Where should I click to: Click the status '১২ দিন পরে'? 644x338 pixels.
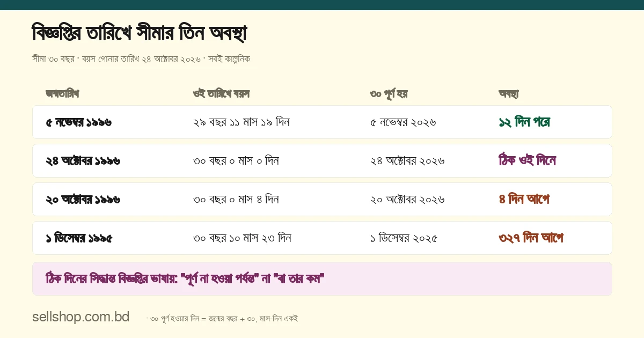point(524,122)
